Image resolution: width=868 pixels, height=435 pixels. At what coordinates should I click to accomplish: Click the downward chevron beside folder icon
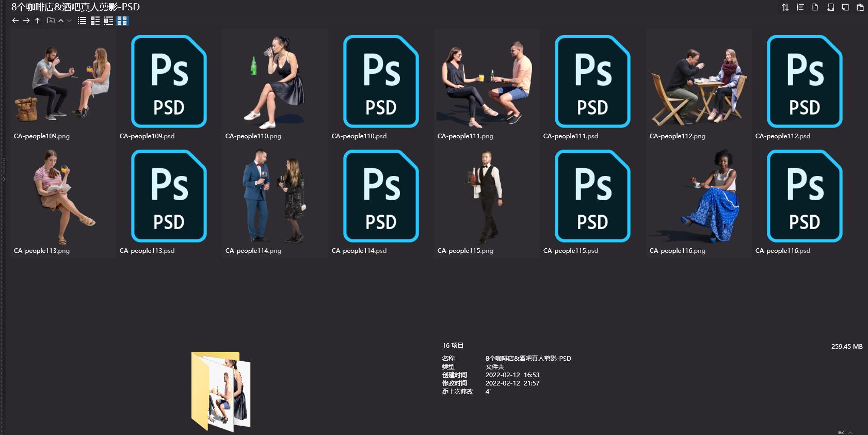pyautogui.click(x=69, y=21)
